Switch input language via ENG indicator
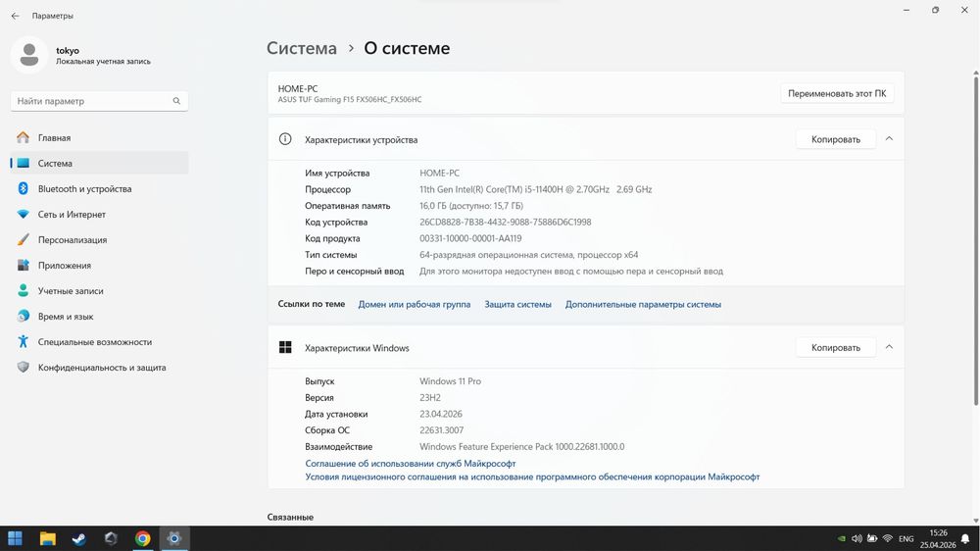The image size is (980, 551). coord(906,538)
